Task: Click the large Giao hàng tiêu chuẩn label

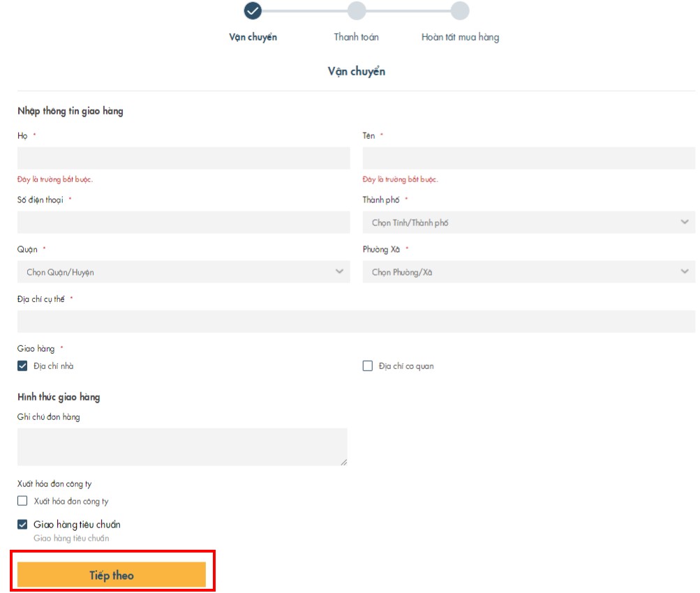Action: point(77,525)
